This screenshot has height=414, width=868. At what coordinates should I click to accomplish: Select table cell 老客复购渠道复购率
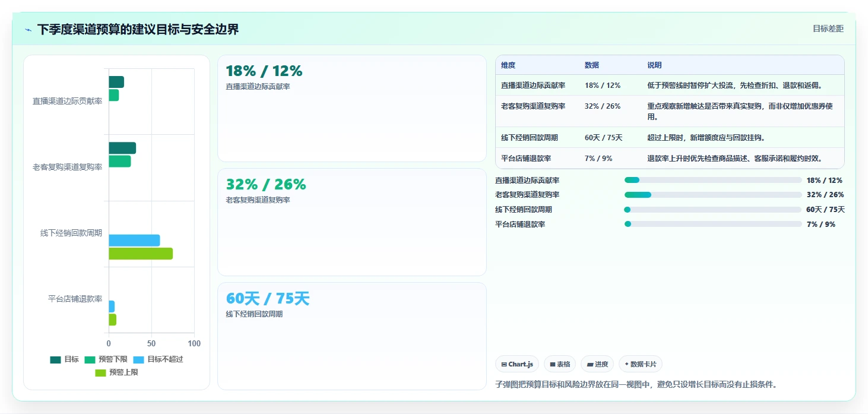(x=533, y=106)
